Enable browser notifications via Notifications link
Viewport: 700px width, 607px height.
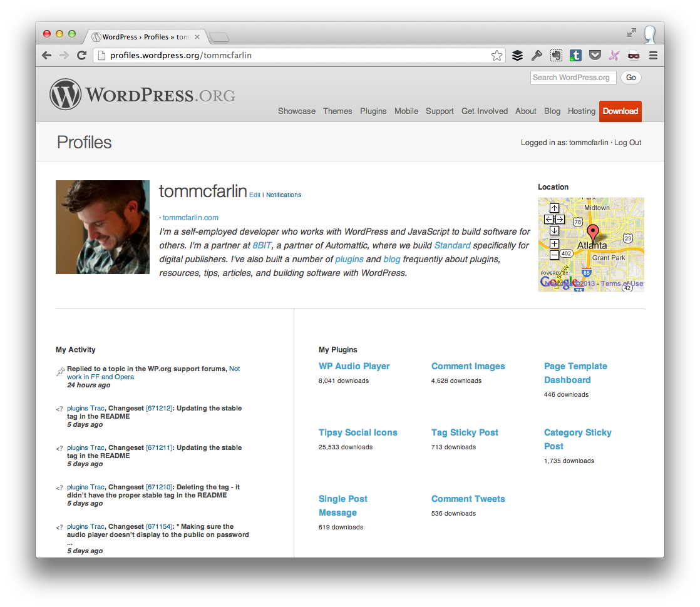284,195
